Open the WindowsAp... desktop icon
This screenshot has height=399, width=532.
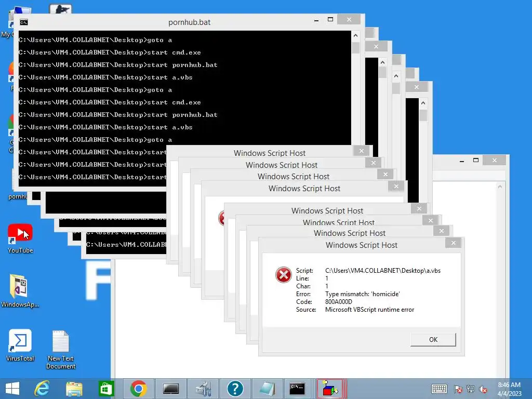coord(20,291)
